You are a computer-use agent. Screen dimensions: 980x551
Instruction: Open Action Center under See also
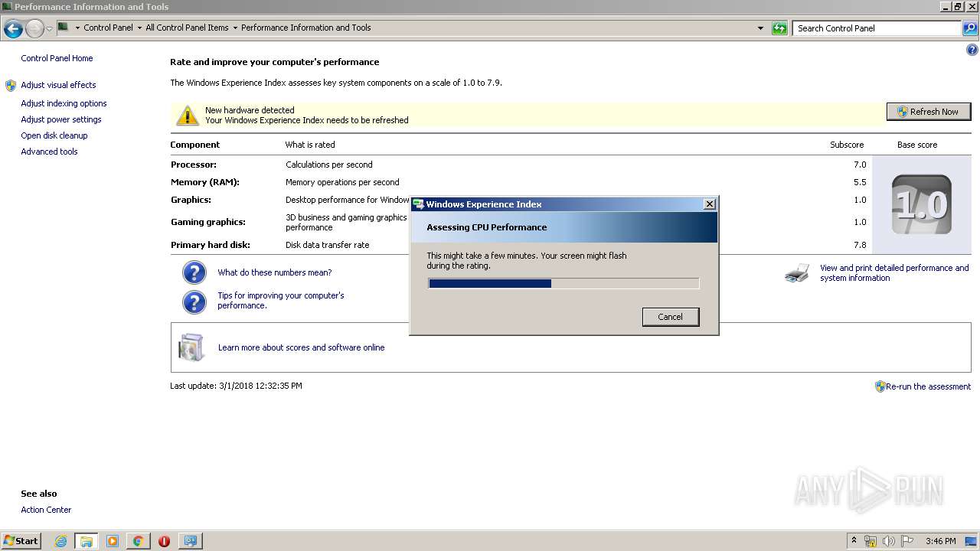[x=46, y=510]
